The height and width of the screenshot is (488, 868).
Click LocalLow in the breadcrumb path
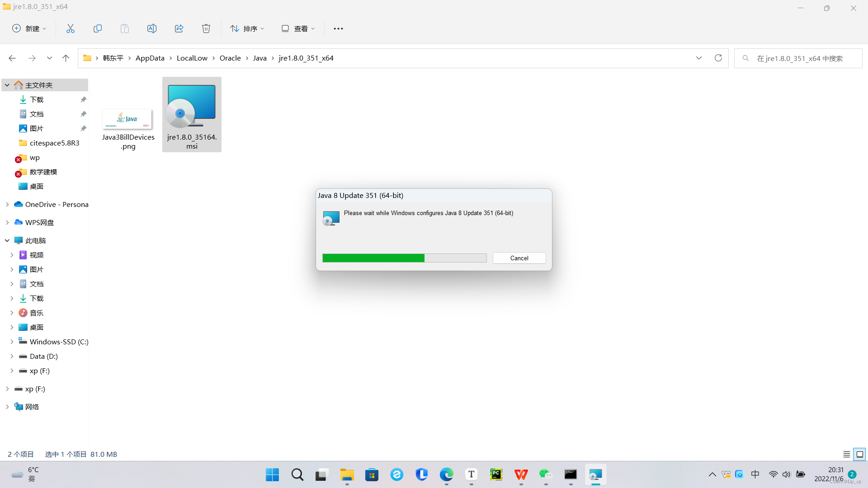point(192,58)
